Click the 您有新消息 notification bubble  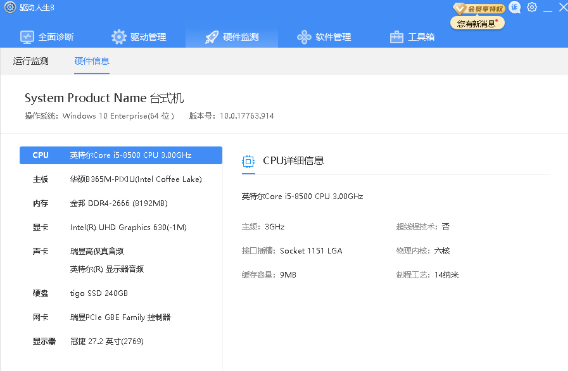[477, 24]
